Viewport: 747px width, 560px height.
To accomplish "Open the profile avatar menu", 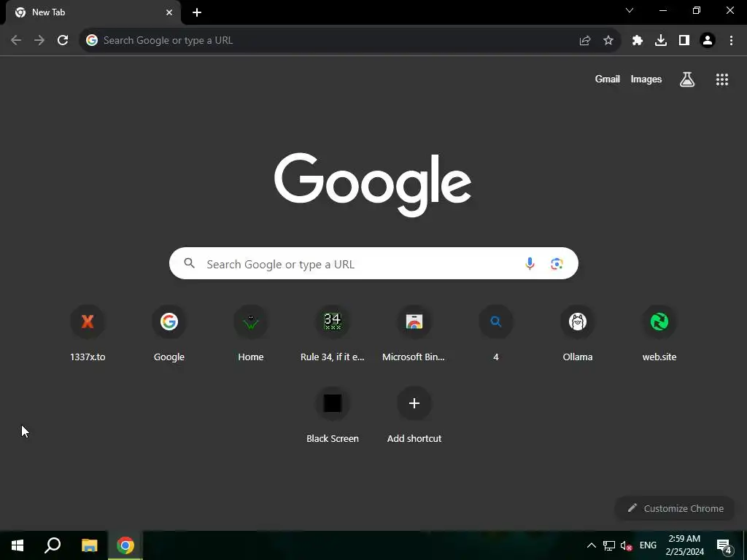I will coord(708,41).
